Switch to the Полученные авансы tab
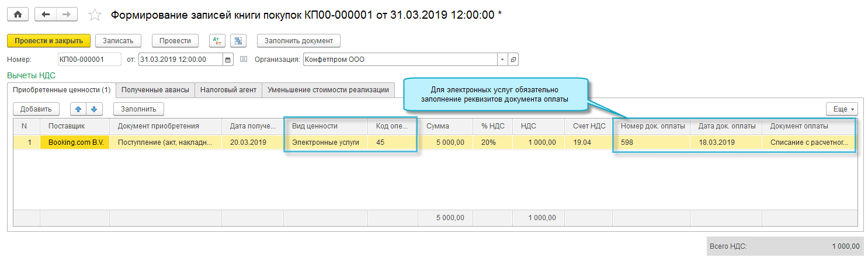This screenshot has height=261, width=868. coord(155,90)
